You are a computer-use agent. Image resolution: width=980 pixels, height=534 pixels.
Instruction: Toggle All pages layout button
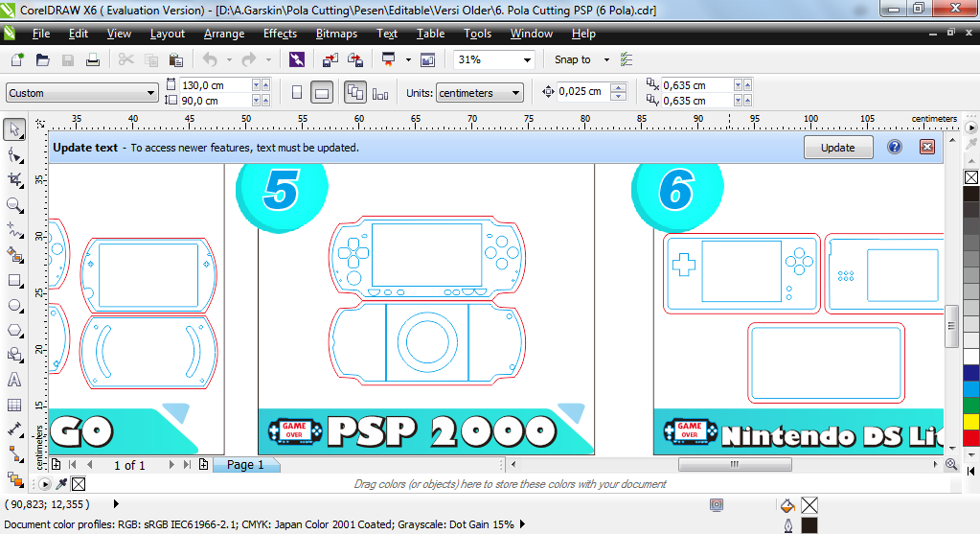point(355,93)
